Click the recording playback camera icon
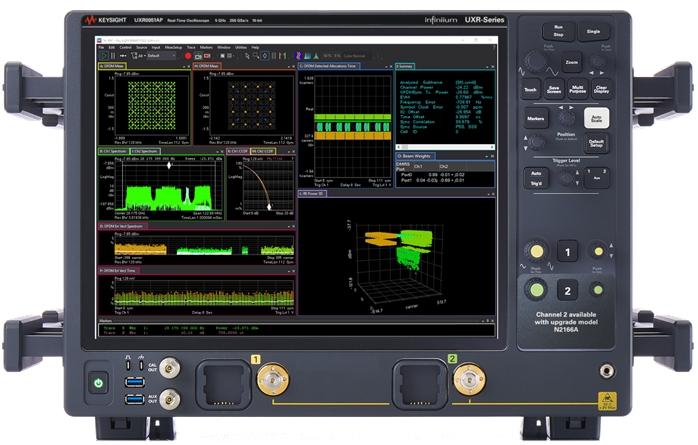698x445 pixels. (207, 56)
